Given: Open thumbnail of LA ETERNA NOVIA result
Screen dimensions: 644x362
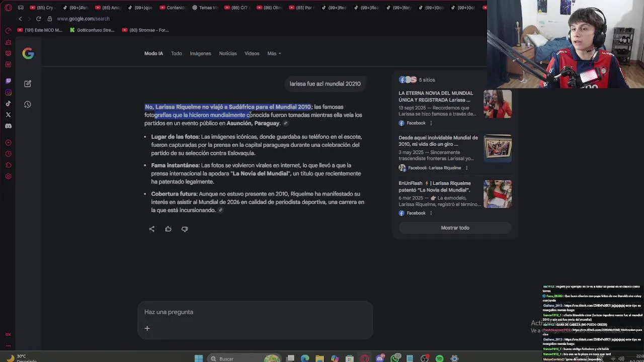Looking at the screenshot, I should [x=498, y=104].
